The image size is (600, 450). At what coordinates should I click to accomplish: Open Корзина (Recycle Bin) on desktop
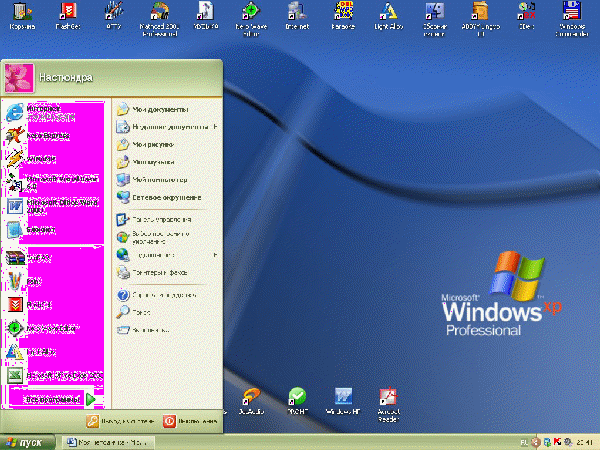click(22, 16)
